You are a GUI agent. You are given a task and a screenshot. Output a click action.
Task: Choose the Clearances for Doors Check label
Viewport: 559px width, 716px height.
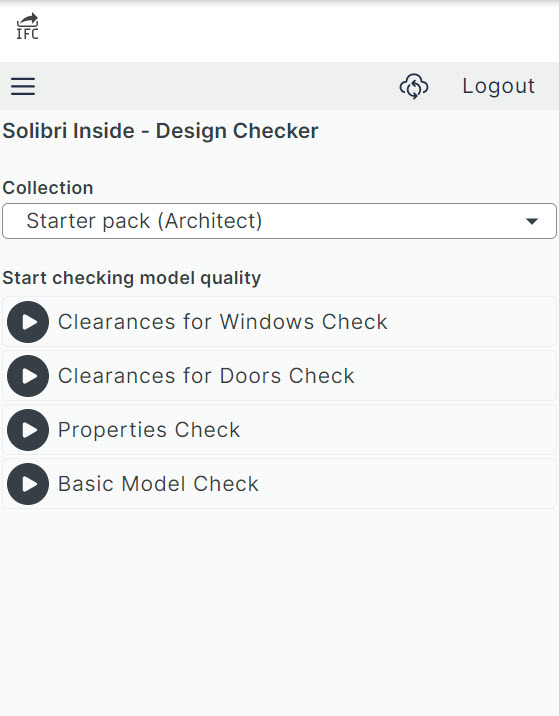pyautogui.click(x=206, y=376)
